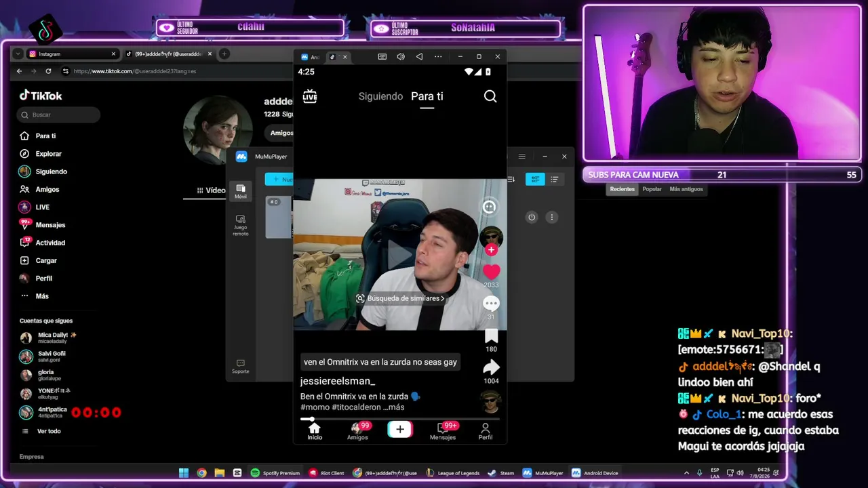Switch MuMuPlayer to compact list view
Image resolution: width=868 pixels, height=488 pixels.
[x=554, y=179]
